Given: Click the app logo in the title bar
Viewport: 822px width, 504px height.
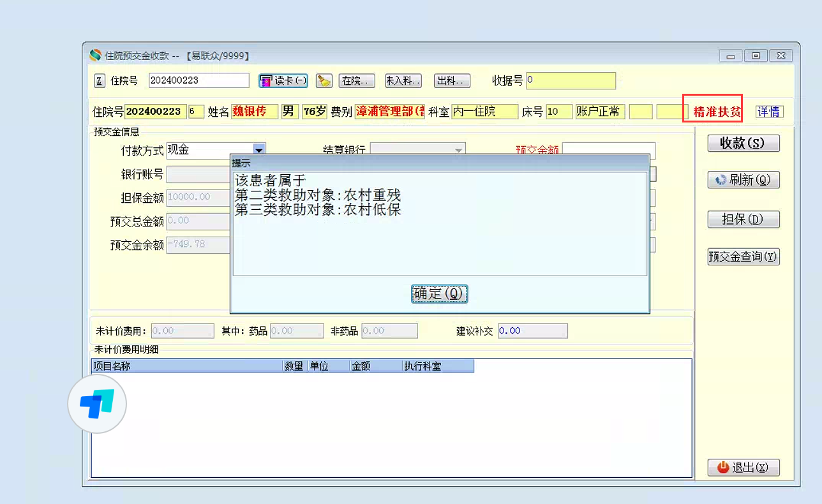Looking at the screenshot, I should [x=95, y=56].
